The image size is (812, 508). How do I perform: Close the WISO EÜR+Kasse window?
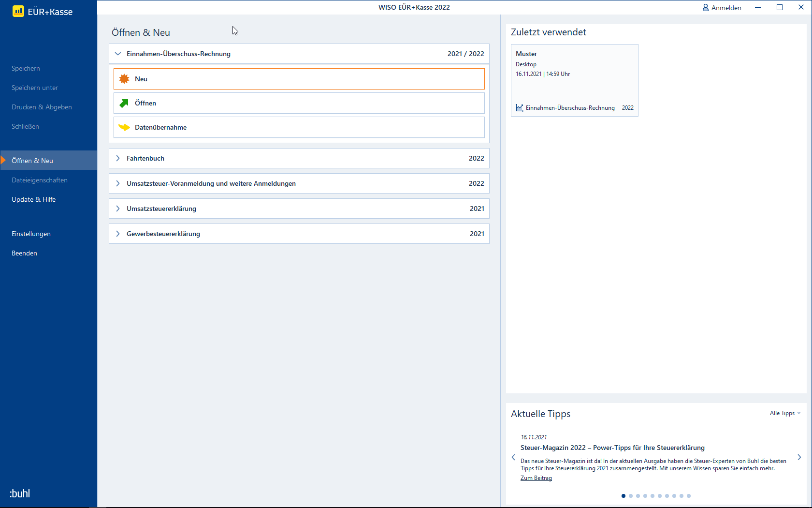pos(801,7)
